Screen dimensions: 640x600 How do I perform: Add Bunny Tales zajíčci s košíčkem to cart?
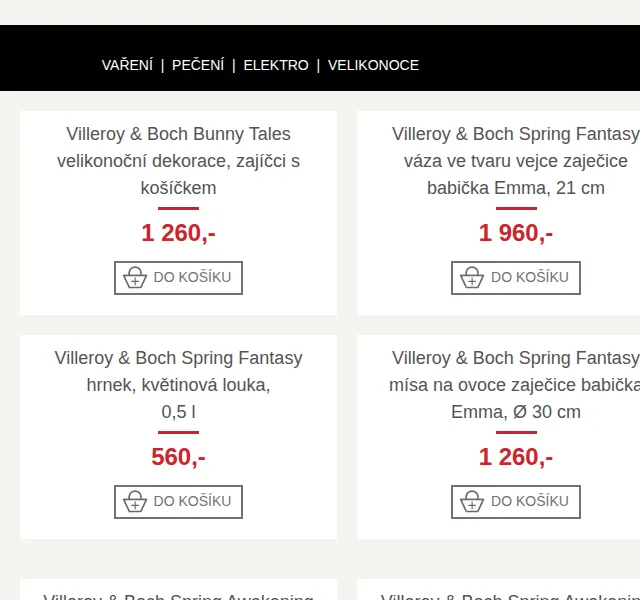point(178,278)
